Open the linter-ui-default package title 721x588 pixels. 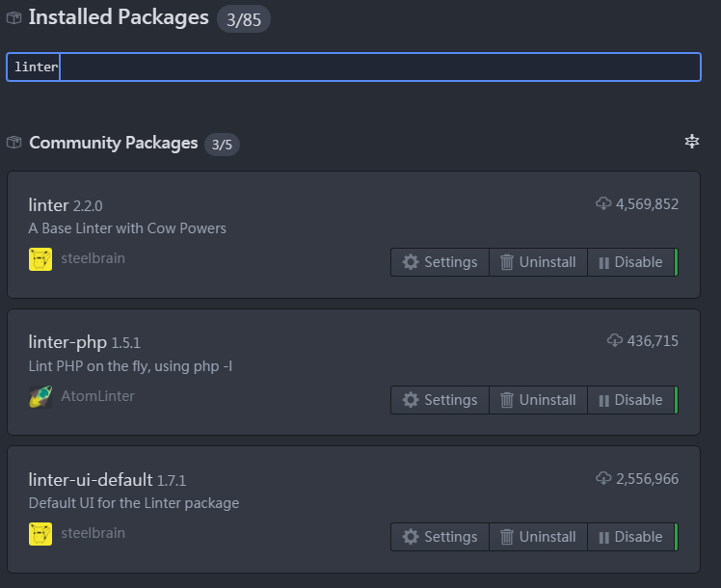91,479
